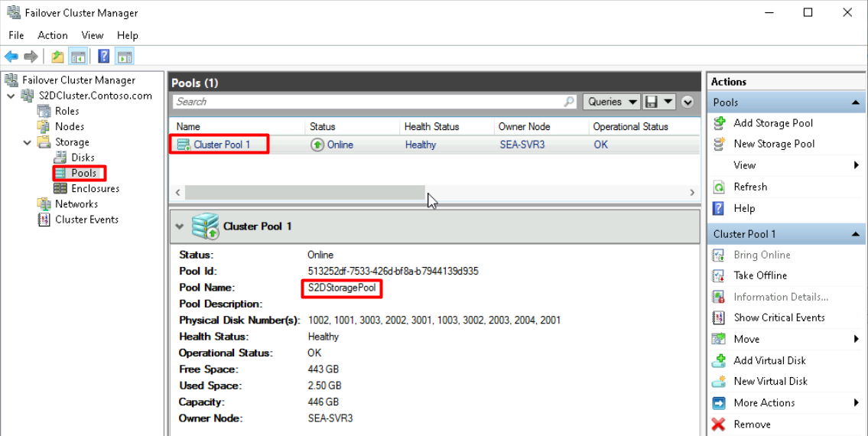Image resolution: width=868 pixels, height=436 pixels.
Task: Click the scroll left arrow of the pools list
Action: 177,192
